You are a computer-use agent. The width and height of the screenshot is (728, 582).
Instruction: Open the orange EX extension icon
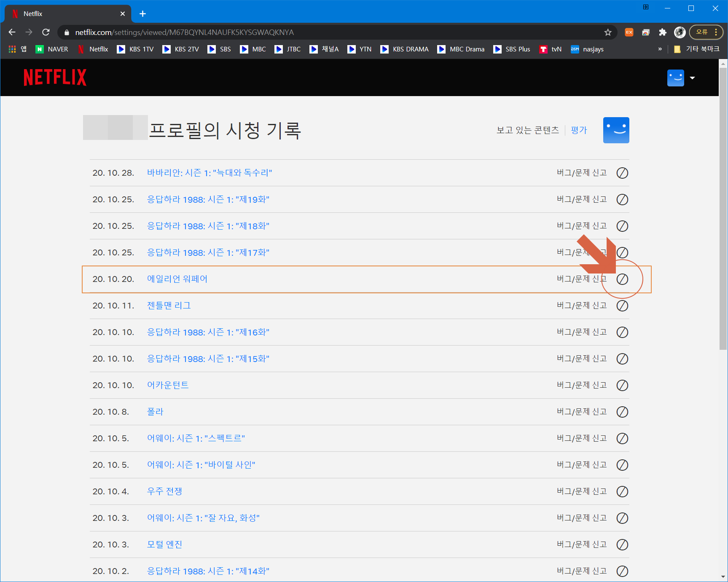point(629,32)
